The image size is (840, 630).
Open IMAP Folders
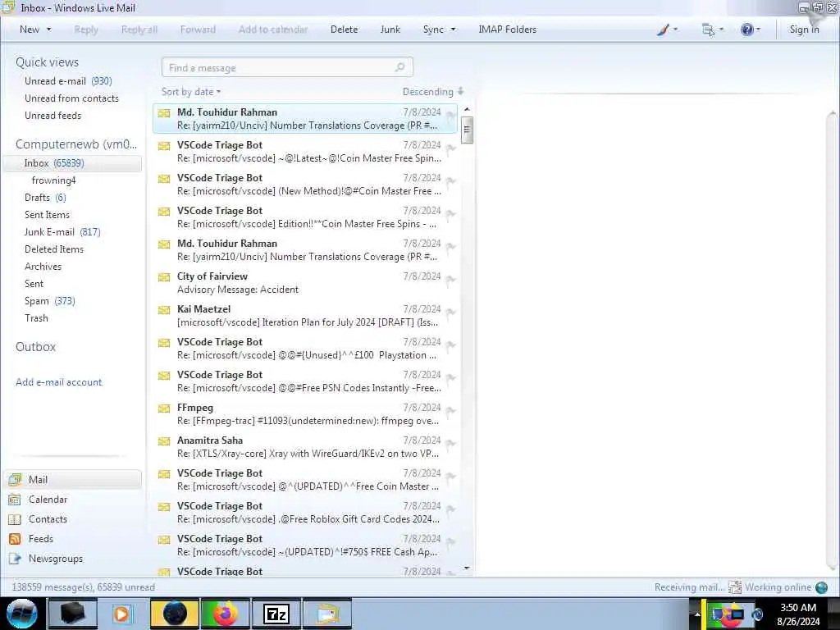[x=507, y=30]
